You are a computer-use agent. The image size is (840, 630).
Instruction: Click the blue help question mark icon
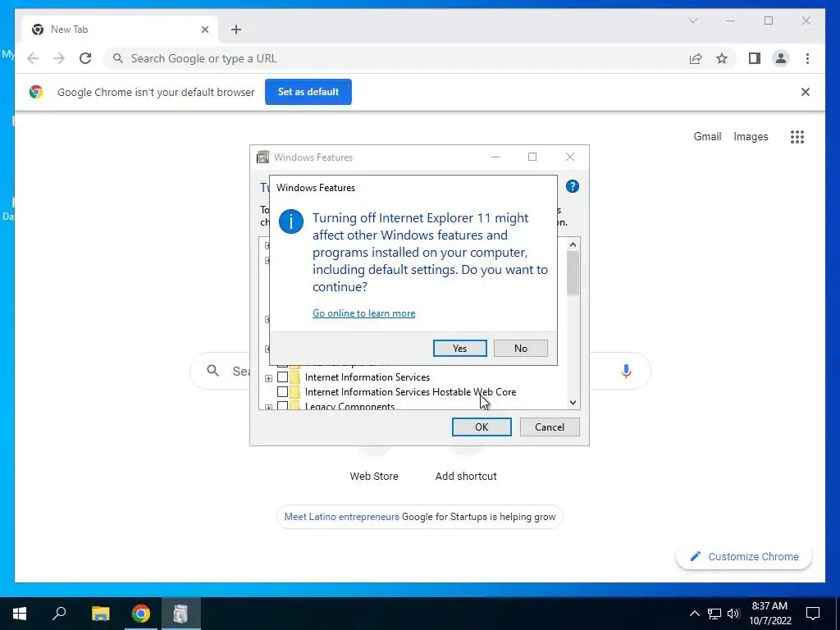(572, 186)
